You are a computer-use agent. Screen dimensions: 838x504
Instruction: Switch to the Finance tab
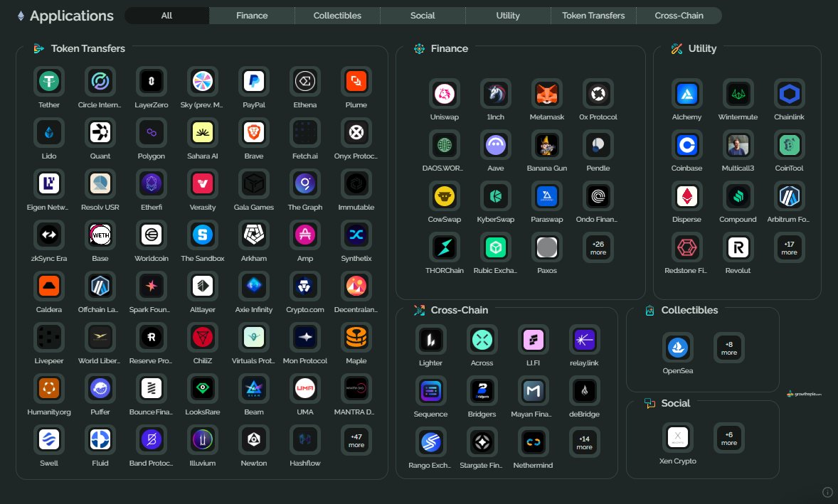[251, 15]
